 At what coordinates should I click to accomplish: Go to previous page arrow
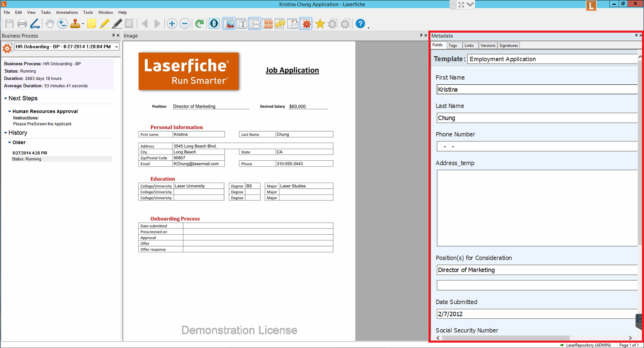tap(145, 24)
